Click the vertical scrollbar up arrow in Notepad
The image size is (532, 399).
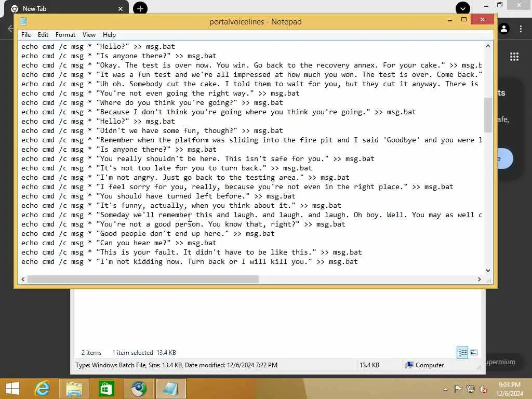[x=488, y=46]
